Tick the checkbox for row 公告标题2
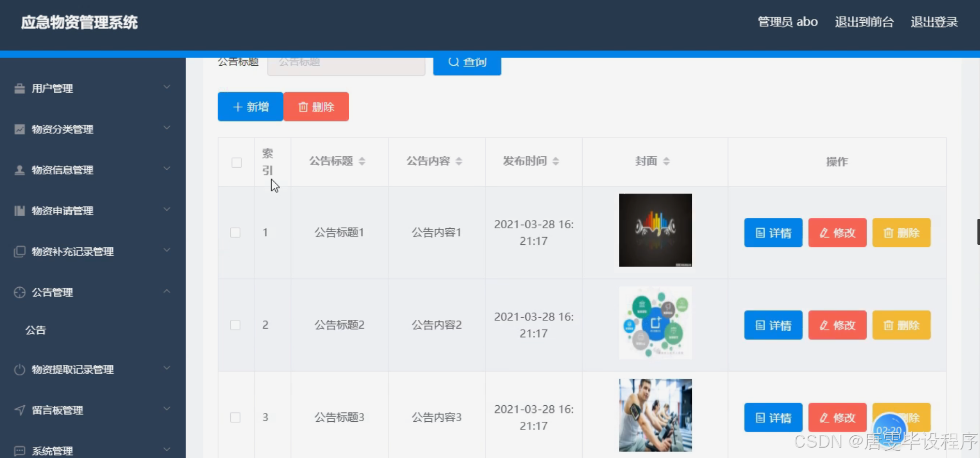The image size is (980, 458). point(235,325)
